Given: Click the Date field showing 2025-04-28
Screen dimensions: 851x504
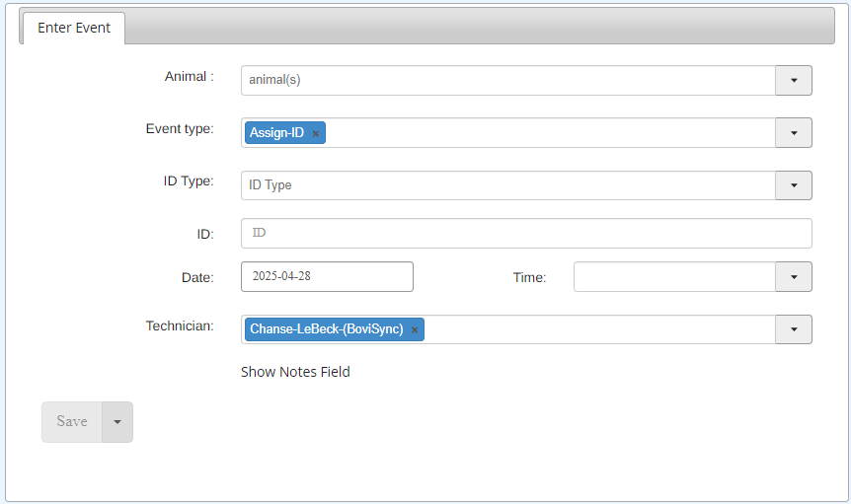Looking at the screenshot, I should pos(327,276).
